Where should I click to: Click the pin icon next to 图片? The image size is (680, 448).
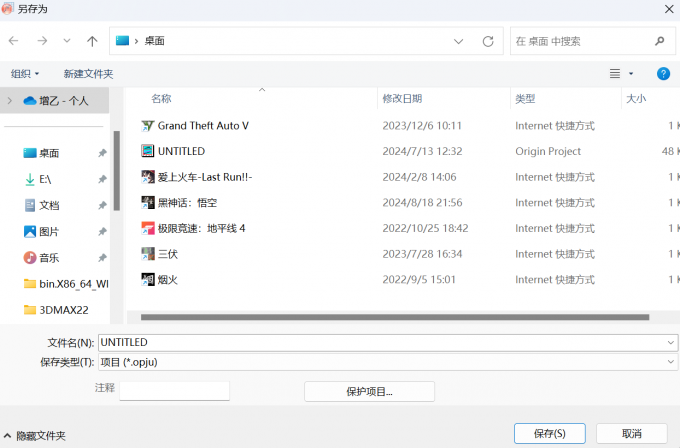click(102, 232)
